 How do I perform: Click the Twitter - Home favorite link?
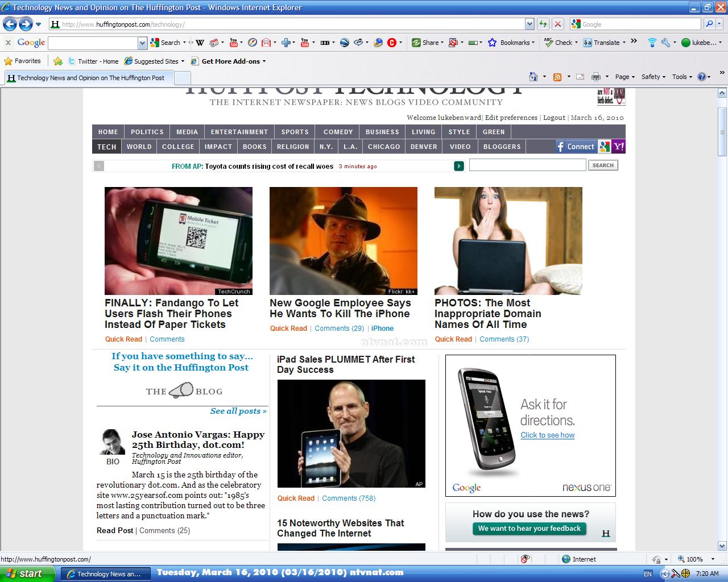tap(94, 61)
